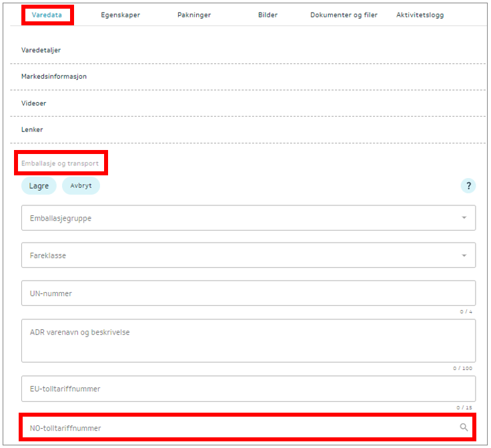491x448 pixels.
Task: Open the Emballasjegruppe dropdown
Action: coord(248,218)
